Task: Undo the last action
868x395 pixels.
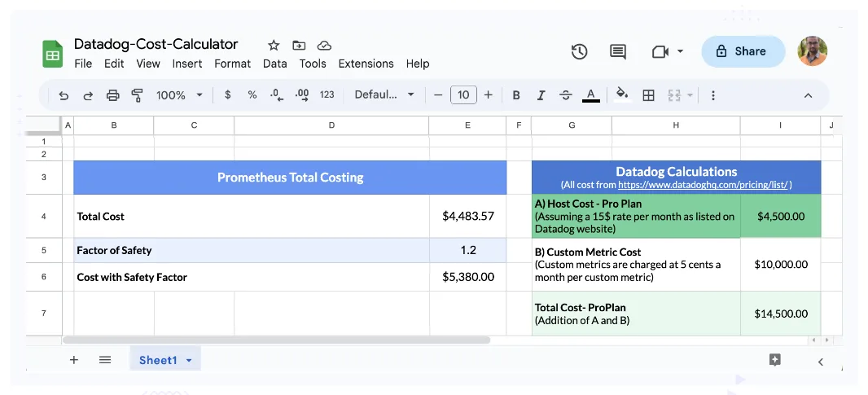Action: [64, 95]
